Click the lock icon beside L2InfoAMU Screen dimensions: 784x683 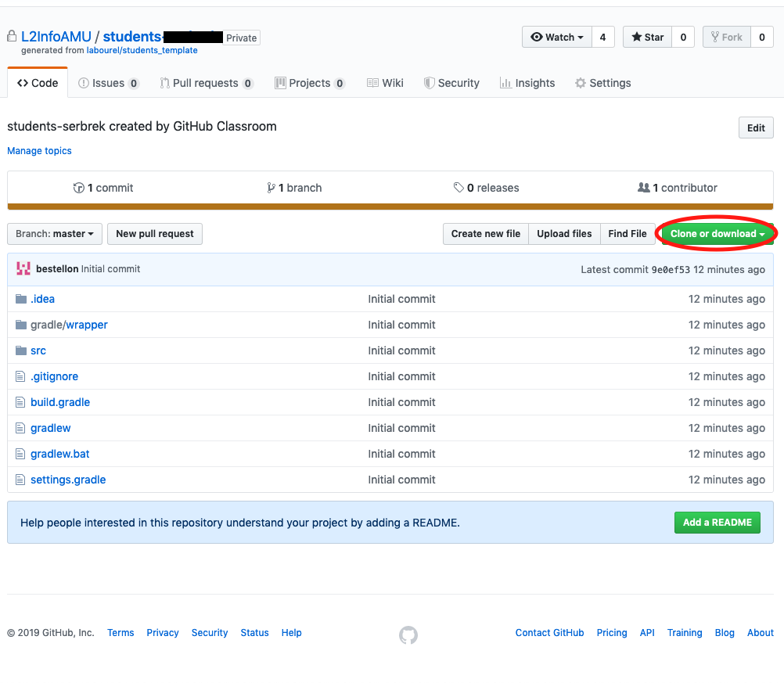[12, 36]
